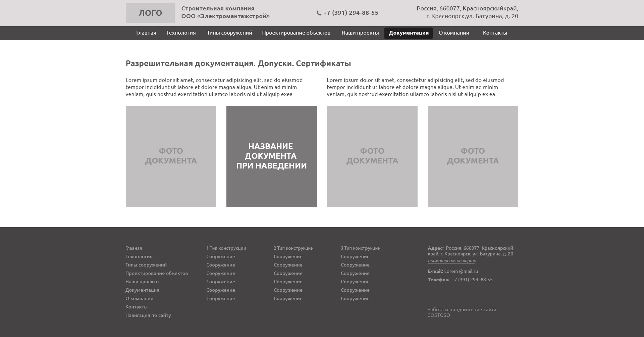Open Проектирование объектов page
The height and width of the screenshot is (337, 644).
[x=297, y=33]
